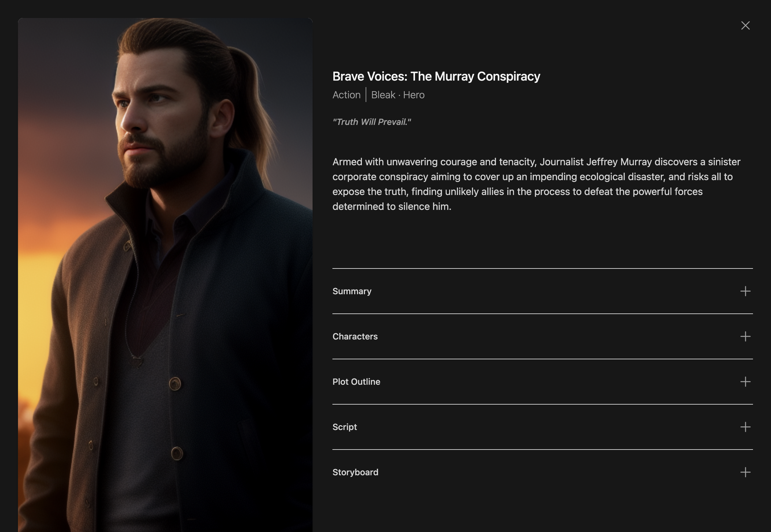The height and width of the screenshot is (532, 771).
Task: Click the movie poster of the bearded man
Action: (165, 275)
